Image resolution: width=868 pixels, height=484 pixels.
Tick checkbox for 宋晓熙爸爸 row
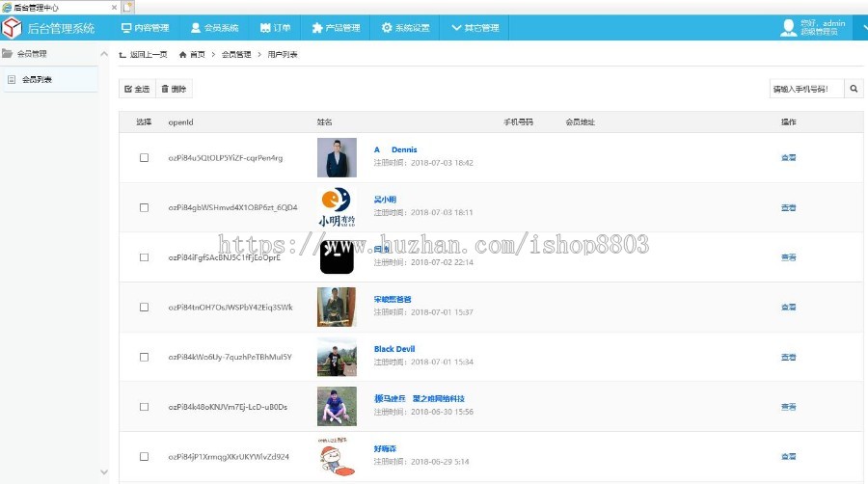[144, 307]
